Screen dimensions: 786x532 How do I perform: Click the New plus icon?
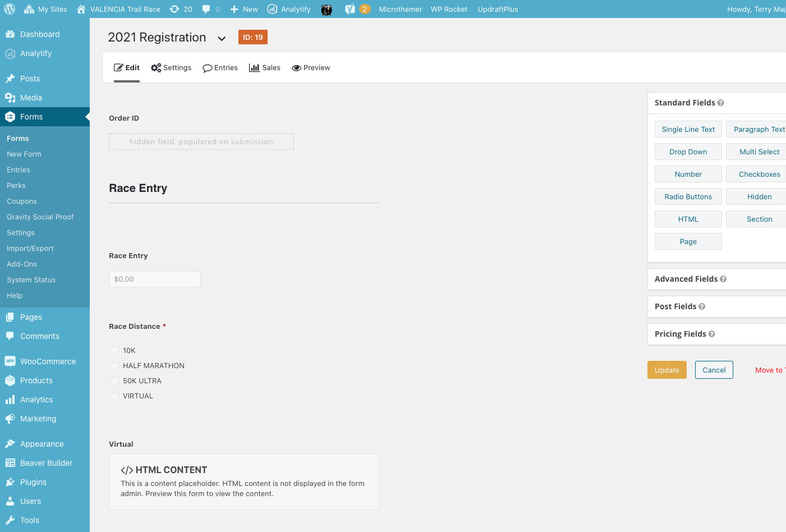(235, 9)
